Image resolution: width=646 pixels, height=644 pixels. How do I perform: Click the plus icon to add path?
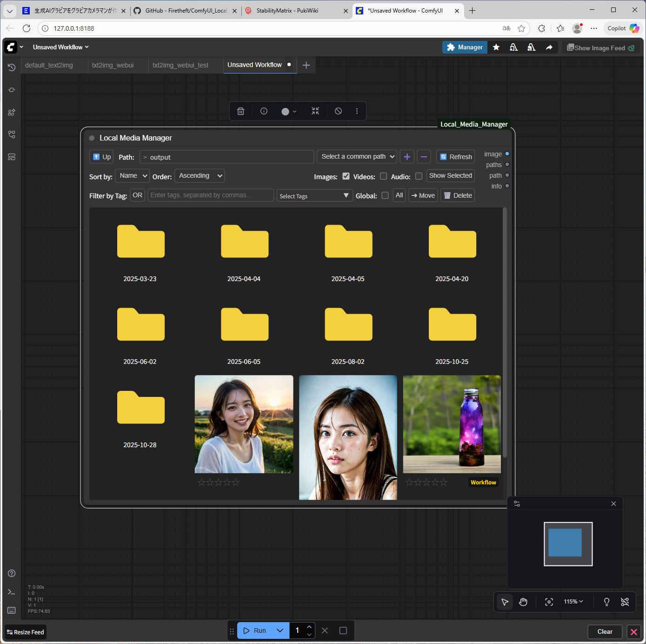pyautogui.click(x=407, y=157)
